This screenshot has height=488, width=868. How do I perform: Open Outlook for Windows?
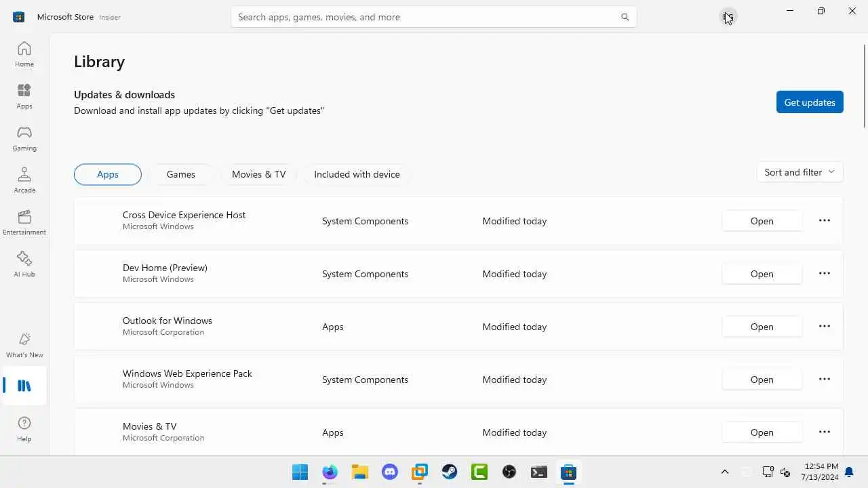pos(762,327)
